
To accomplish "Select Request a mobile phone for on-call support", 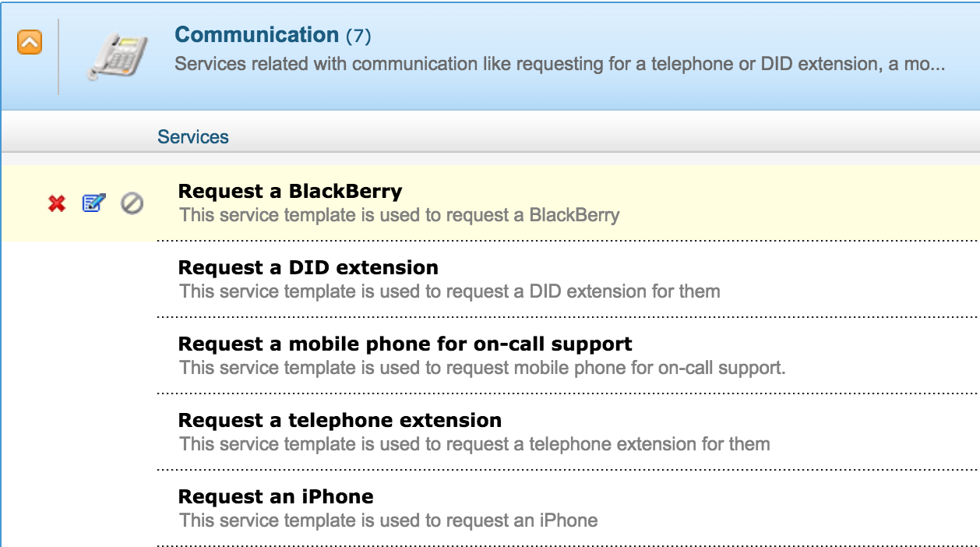I will pyautogui.click(x=405, y=344).
